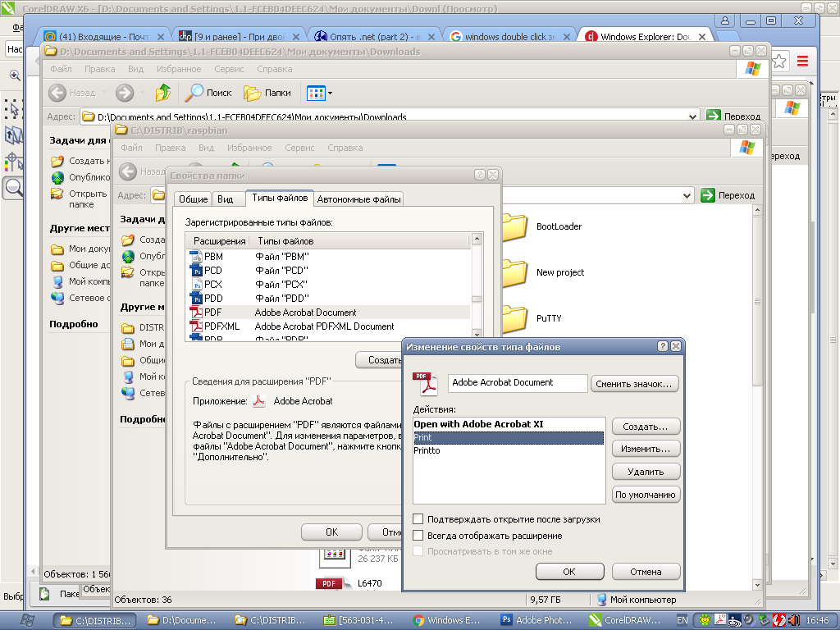840x630 pixels.
Task: Click scroll down arrow in raspbian window
Action: click(757, 584)
